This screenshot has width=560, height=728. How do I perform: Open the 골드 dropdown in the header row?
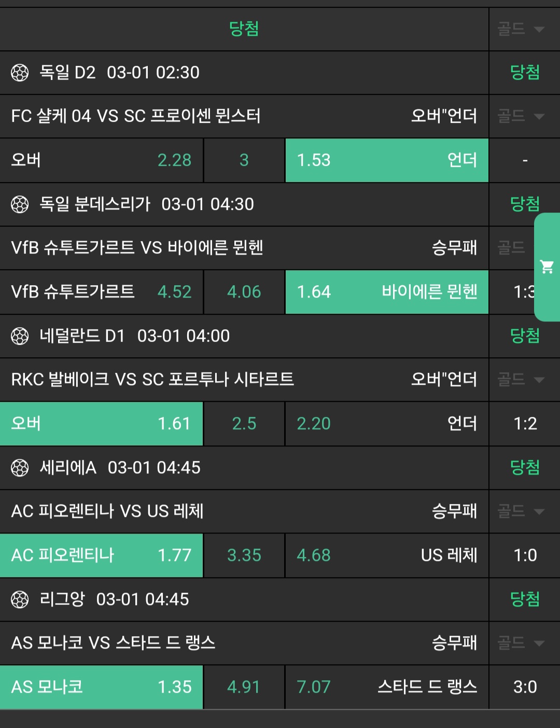[x=522, y=29]
